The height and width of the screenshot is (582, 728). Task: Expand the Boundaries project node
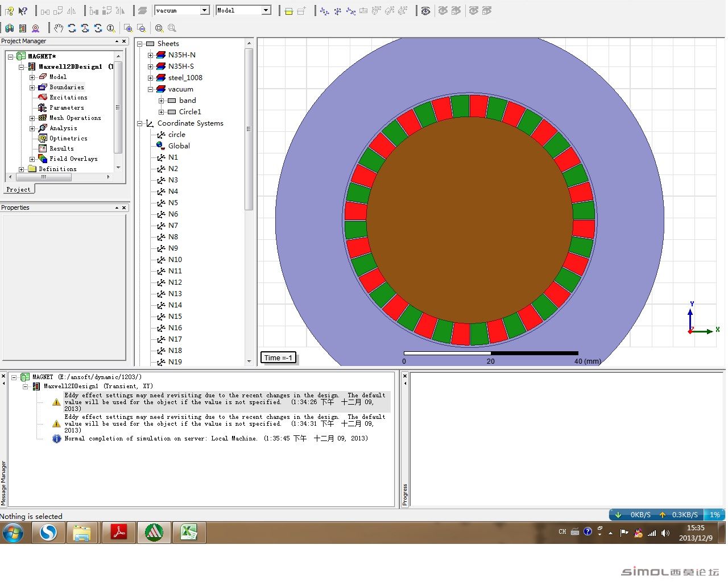coord(32,88)
